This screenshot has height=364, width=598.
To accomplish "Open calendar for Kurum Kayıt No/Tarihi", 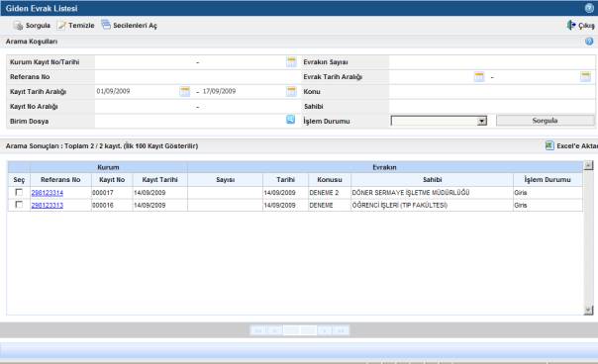I will point(291,61).
